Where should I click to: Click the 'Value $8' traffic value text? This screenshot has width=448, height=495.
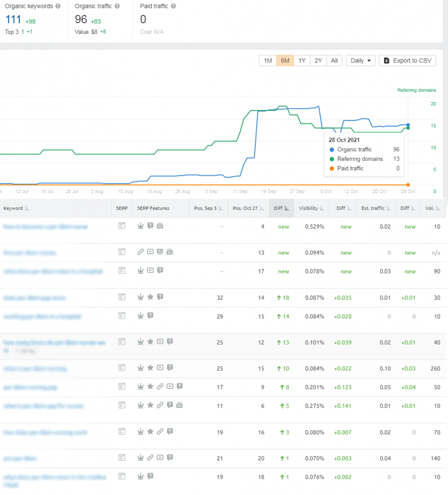(x=86, y=32)
